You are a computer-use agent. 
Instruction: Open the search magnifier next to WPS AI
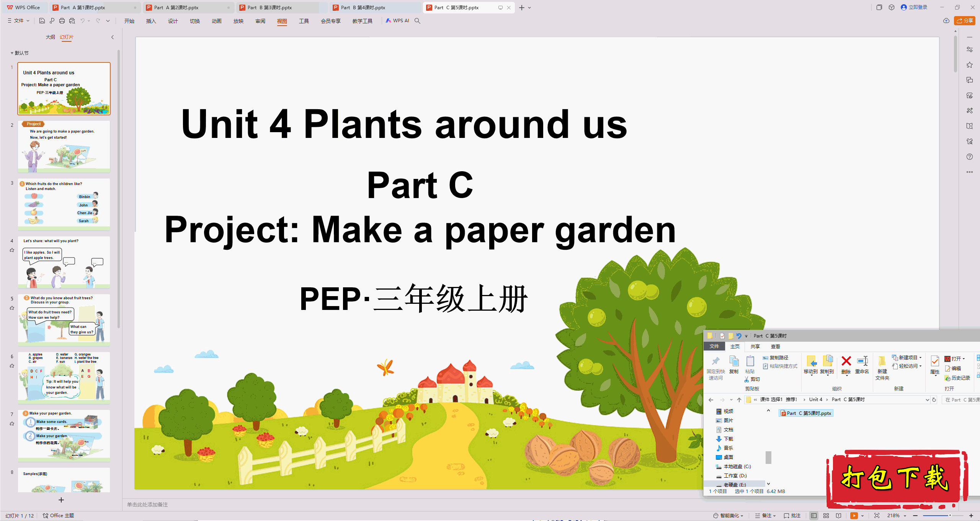417,21
